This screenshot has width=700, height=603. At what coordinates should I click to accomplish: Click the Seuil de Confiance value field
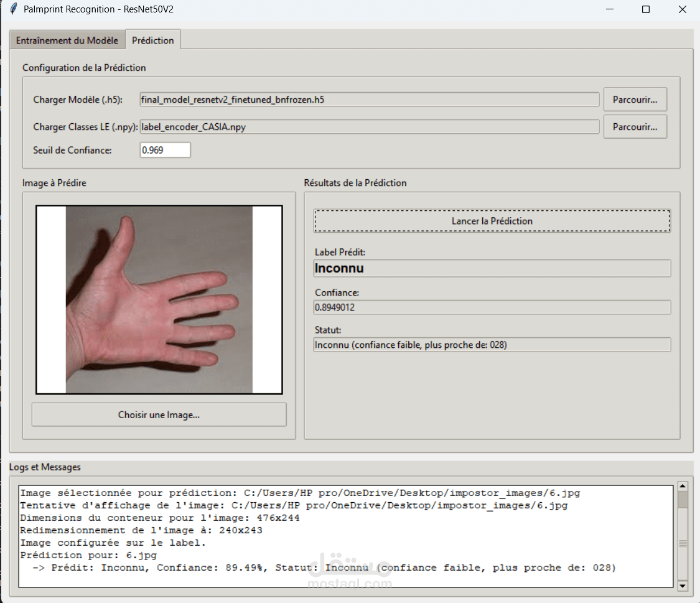pos(165,150)
